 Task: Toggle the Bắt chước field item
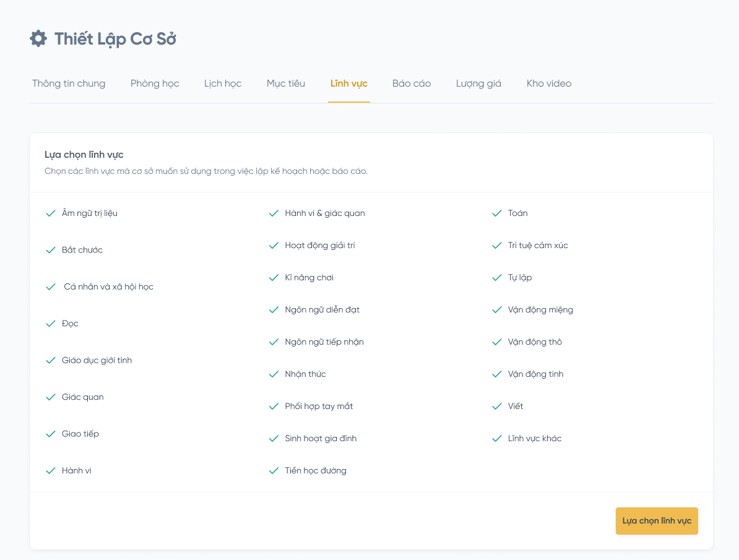pyautogui.click(x=82, y=250)
